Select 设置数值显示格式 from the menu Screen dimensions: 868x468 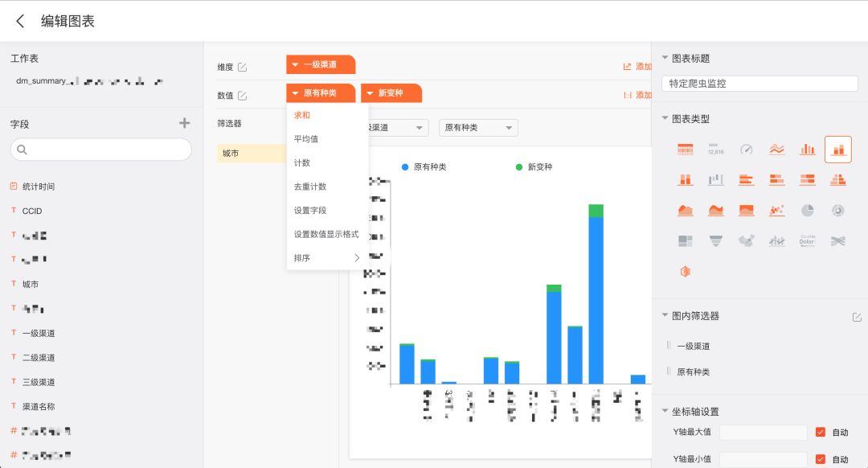(x=327, y=234)
